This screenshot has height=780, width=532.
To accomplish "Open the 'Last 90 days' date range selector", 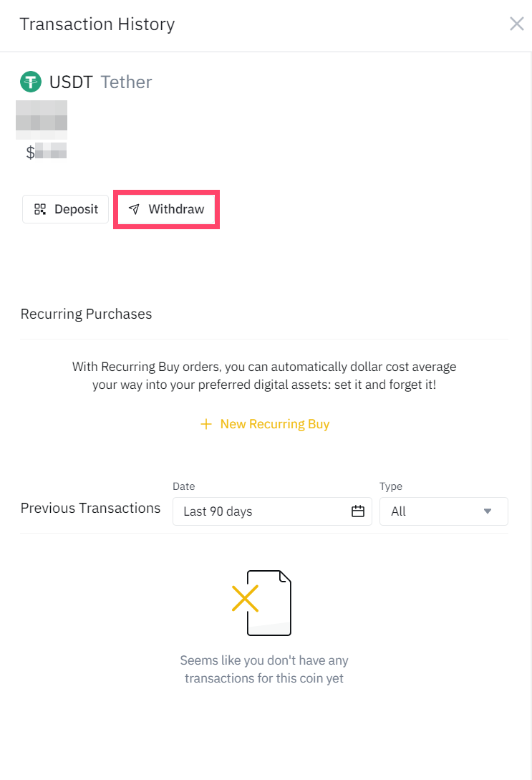I will 218,511.
